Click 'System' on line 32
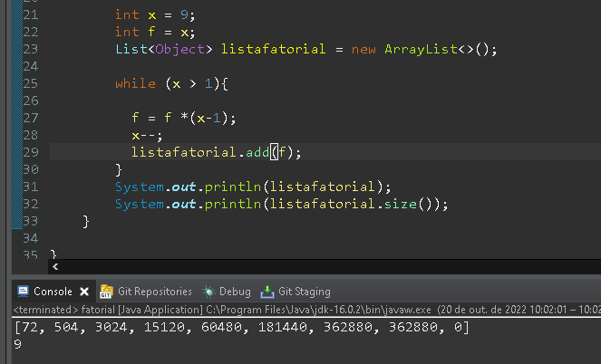 click(140, 204)
